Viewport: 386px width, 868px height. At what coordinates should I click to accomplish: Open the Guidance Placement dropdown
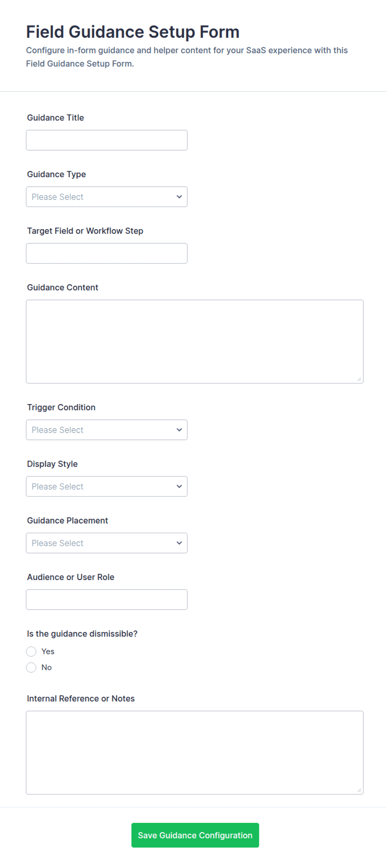107,543
